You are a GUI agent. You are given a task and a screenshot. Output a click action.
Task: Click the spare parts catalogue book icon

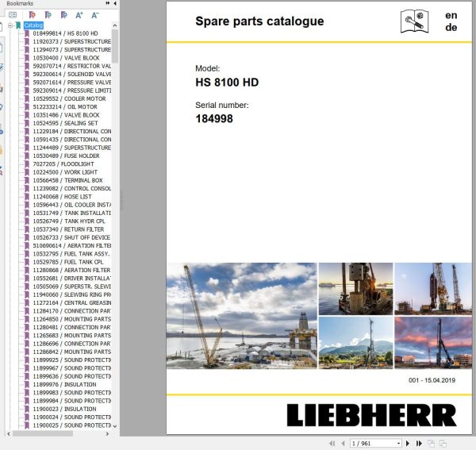point(414,21)
